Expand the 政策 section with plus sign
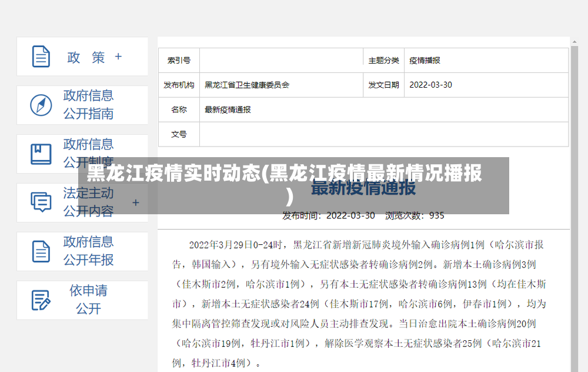The image size is (588, 372). coord(118,57)
